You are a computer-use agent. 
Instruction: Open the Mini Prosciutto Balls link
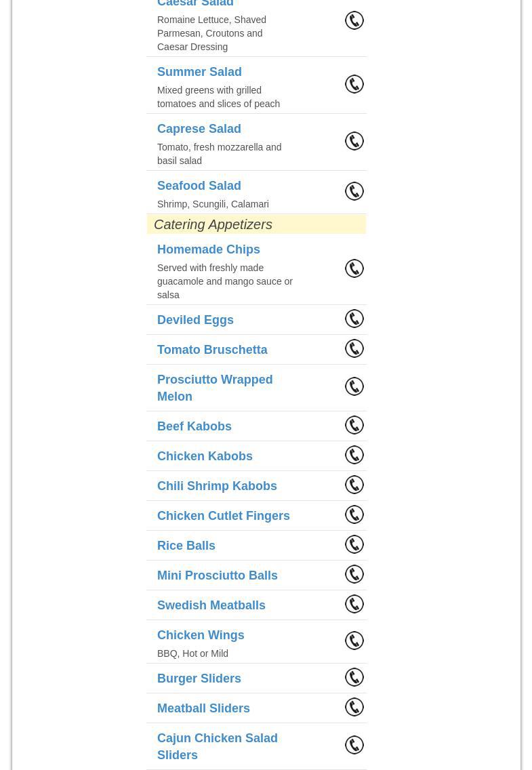[x=218, y=575]
